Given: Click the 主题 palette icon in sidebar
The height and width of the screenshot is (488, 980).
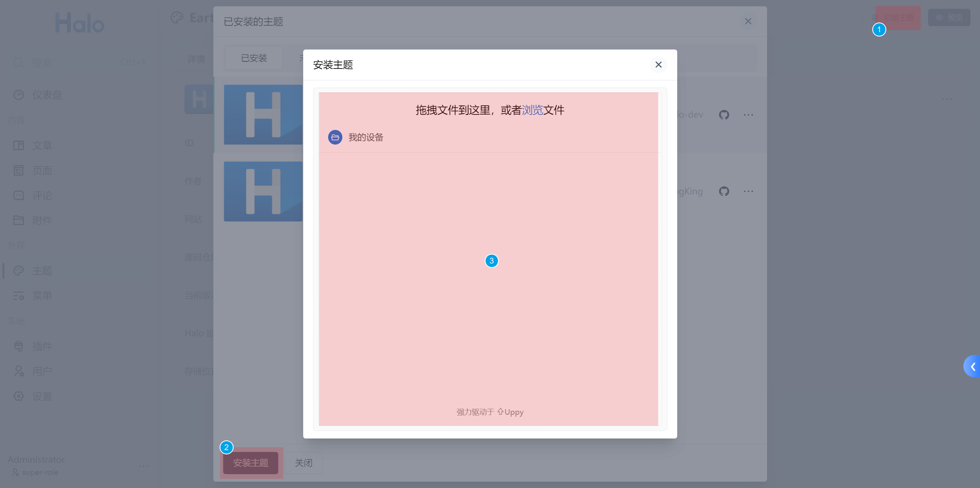Looking at the screenshot, I should tap(19, 271).
